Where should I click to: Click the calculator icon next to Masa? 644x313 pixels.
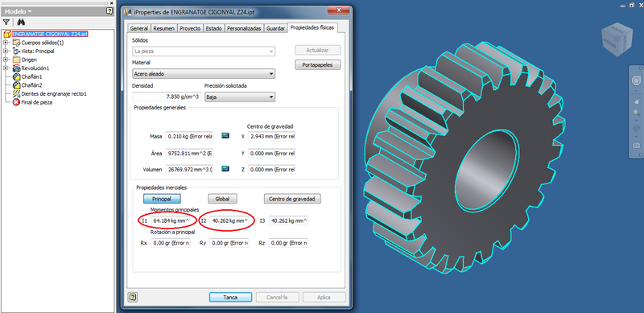pos(225,135)
